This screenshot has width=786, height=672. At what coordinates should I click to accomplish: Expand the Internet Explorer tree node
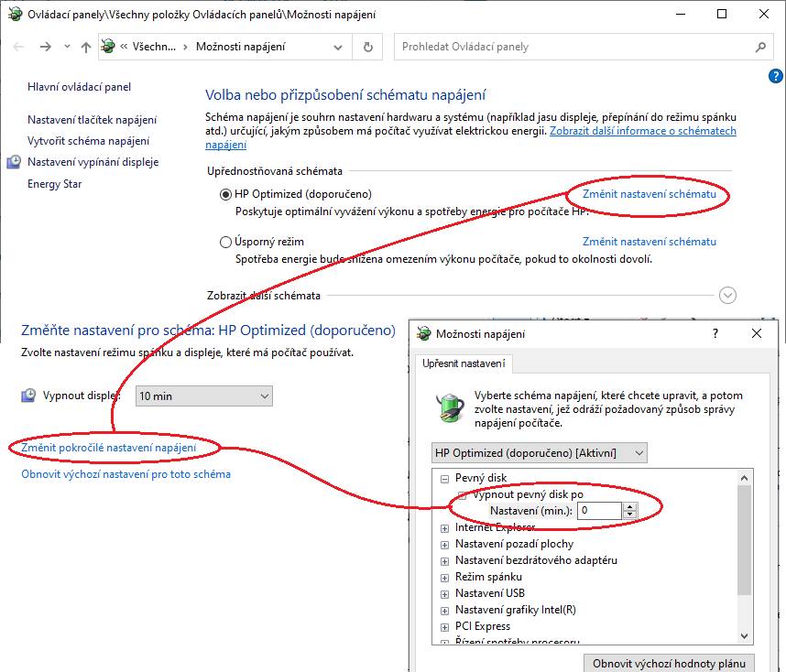click(x=444, y=528)
